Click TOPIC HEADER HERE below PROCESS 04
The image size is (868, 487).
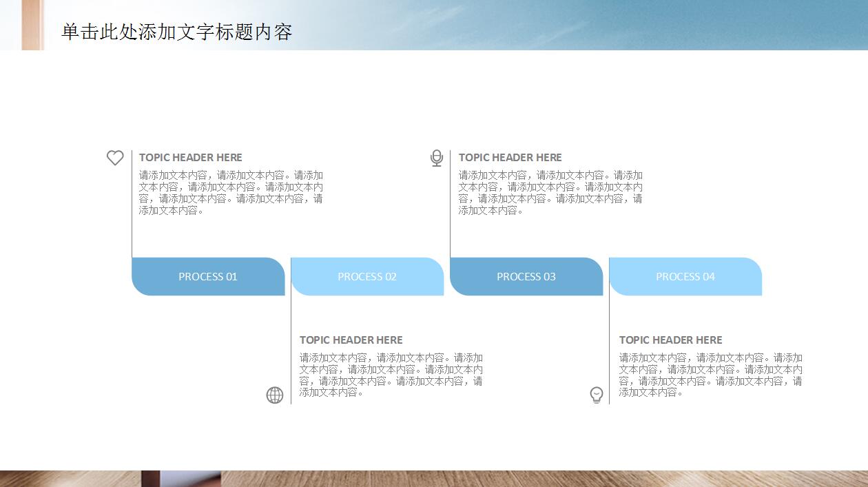tap(671, 340)
